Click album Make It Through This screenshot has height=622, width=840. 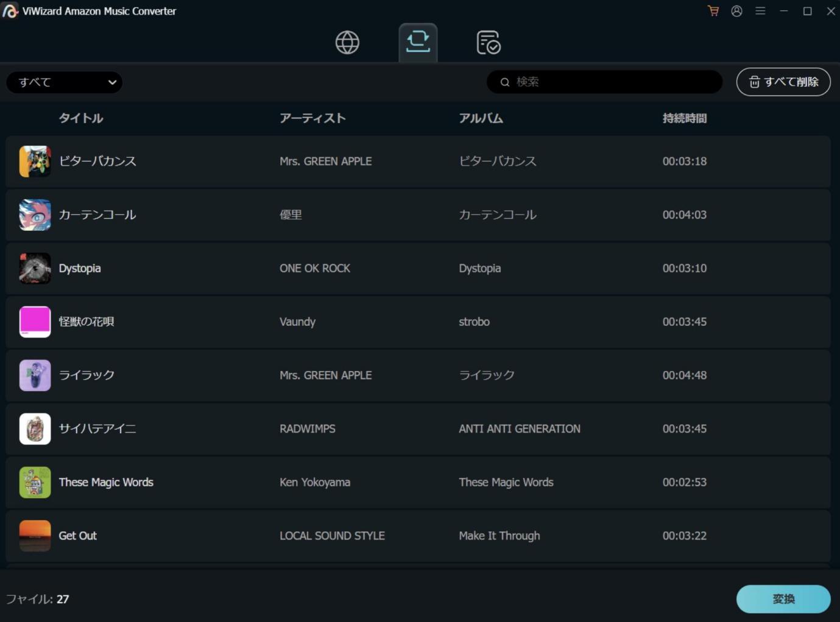pyautogui.click(x=499, y=535)
